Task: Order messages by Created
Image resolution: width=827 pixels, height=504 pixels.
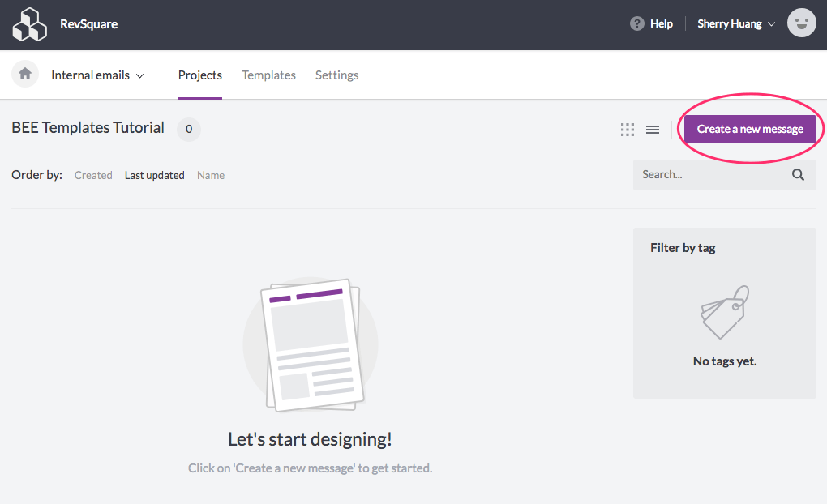Action: pyautogui.click(x=93, y=175)
